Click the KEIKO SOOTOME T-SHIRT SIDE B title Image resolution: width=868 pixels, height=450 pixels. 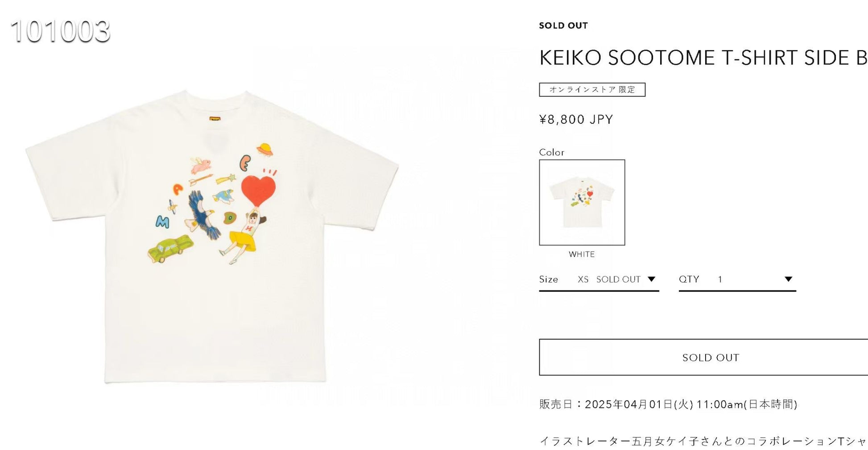click(x=703, y=58)
